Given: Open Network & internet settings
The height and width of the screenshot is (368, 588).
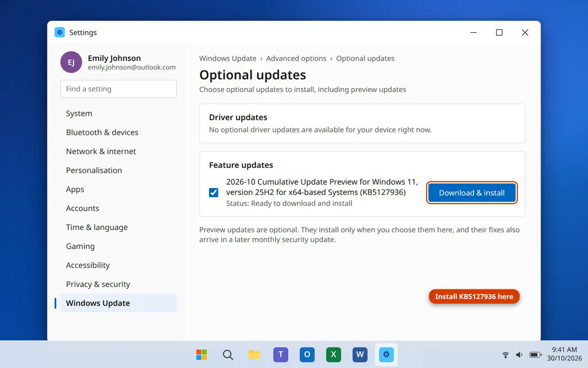Looking at the screenshot, I should tap(118, 151).
